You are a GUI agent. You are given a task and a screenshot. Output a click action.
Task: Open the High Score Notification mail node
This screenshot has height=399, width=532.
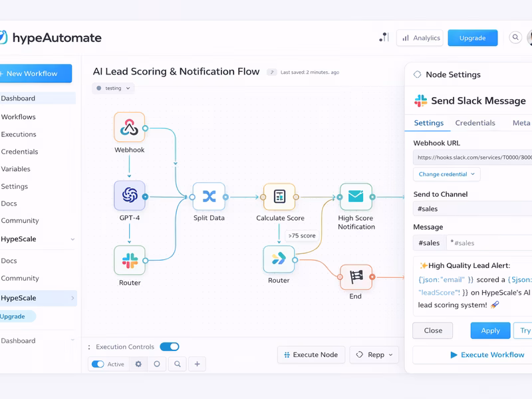click(355, 197)
